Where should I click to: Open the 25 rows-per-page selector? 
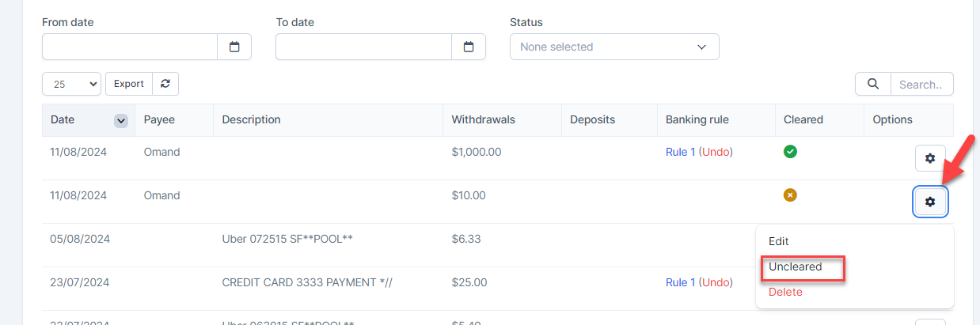(x=71, y=84)
